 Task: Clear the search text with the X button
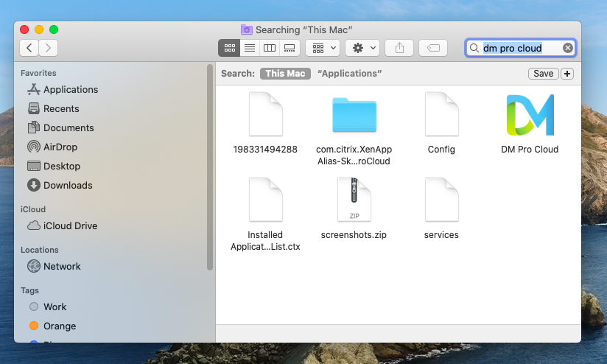point(567,48)
